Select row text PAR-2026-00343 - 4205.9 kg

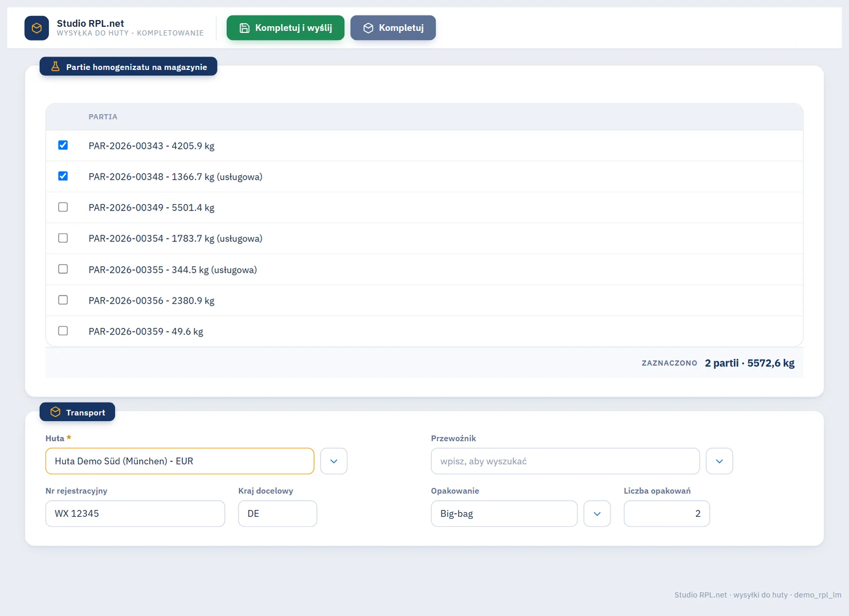click(151, 146)
